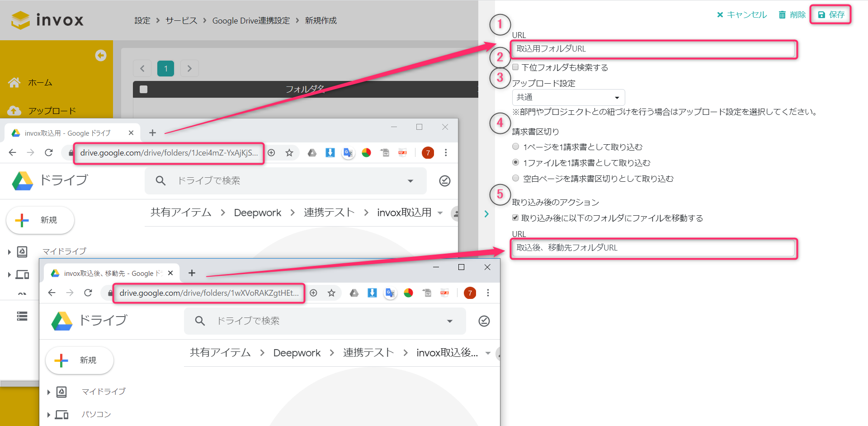Click the 取込用フォルダURL input field
868x426 pixels.
point(654,49)
